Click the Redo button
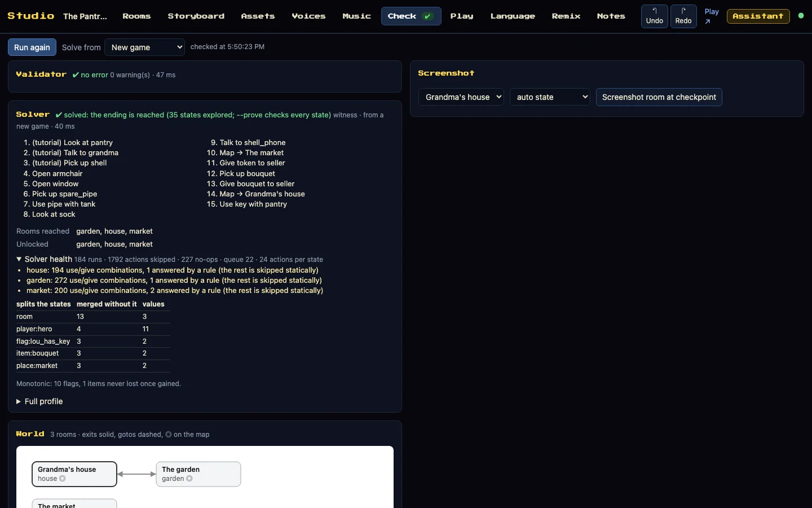 [683, 16]
